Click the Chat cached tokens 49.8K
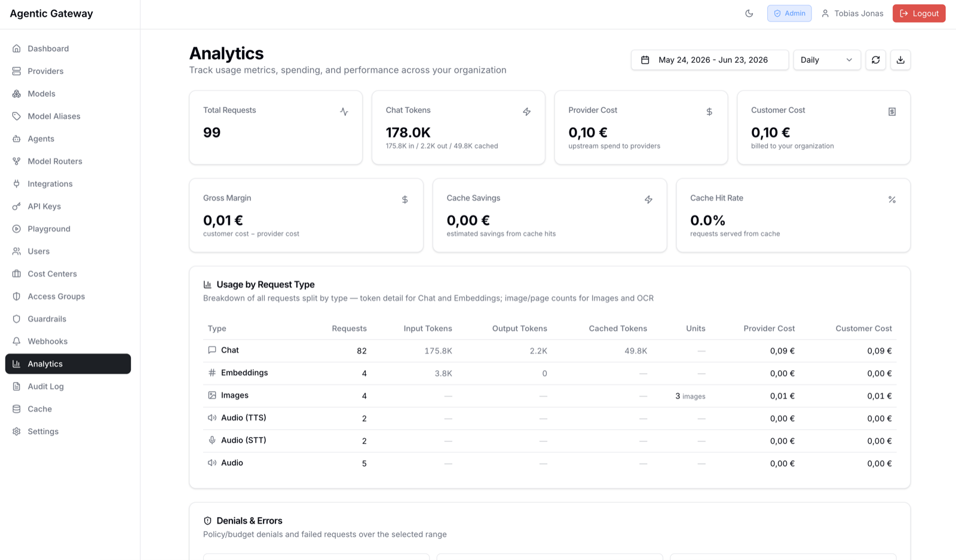956x560 pixels. (x=636, y=351)
